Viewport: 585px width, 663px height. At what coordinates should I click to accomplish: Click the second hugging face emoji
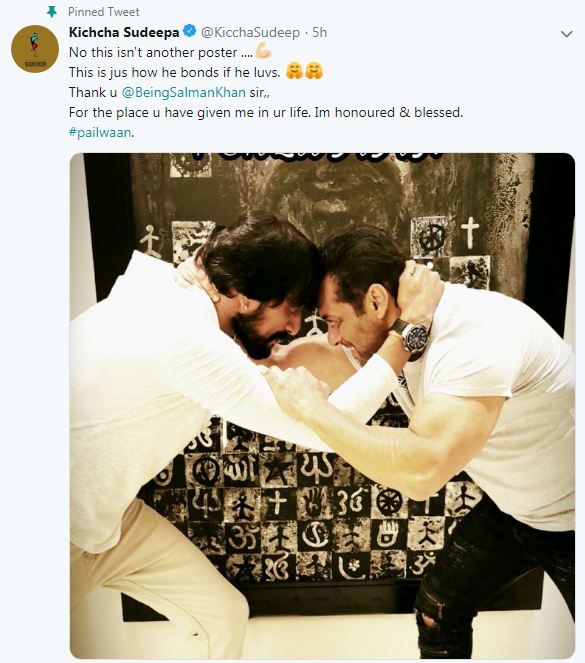click(314, 71)
